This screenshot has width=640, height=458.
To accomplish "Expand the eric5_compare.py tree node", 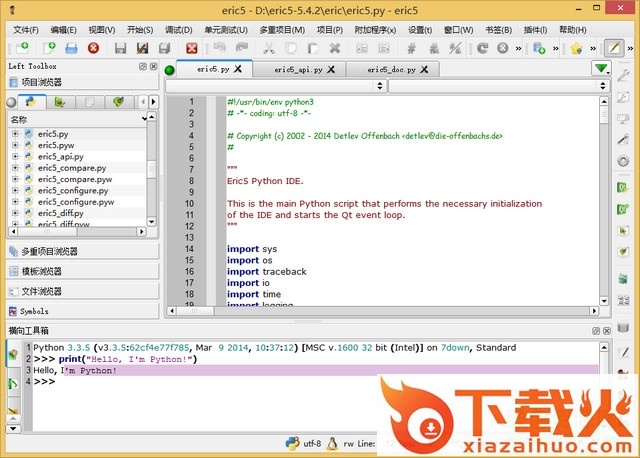I will pyautogui.click(x=15, y=167).
